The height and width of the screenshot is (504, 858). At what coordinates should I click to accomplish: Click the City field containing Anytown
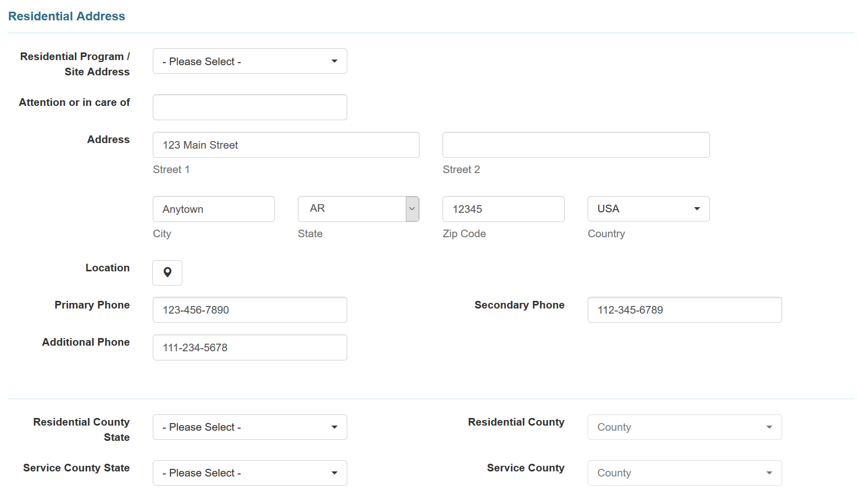click(213, 209)
